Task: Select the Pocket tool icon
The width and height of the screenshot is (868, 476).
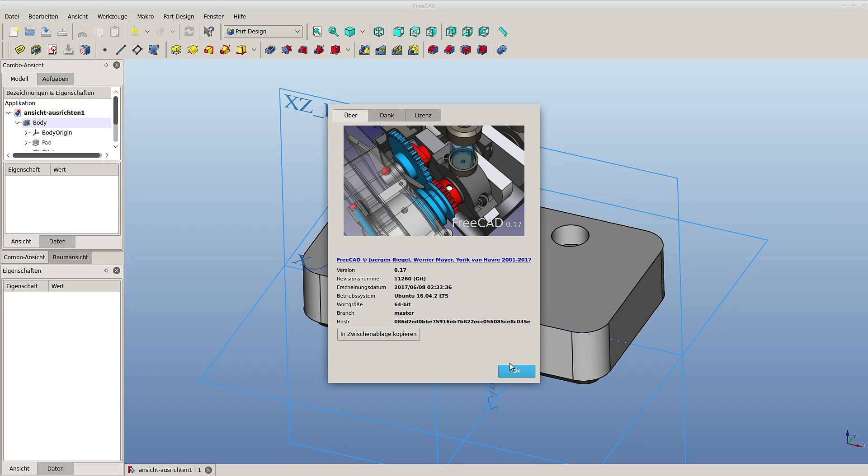Action: click(270, 50)
